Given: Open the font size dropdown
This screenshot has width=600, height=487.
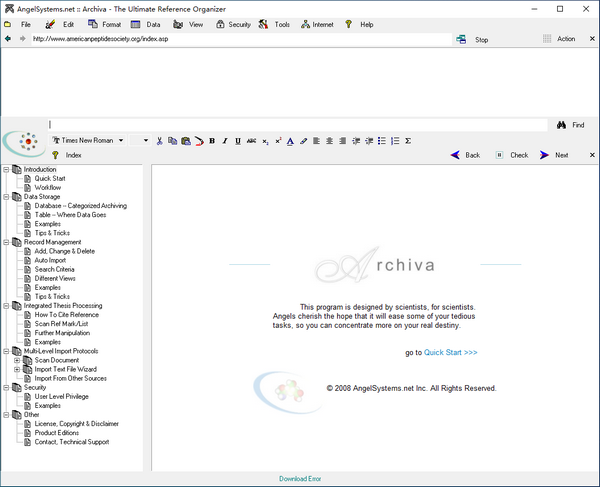Looking at the screenshot, I should pos(139,140).
